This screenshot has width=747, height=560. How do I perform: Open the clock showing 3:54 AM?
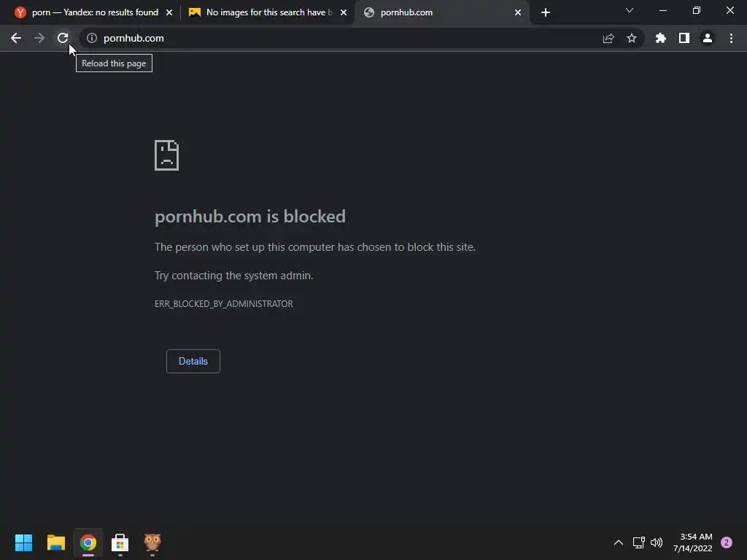click(x=693, y=542)
